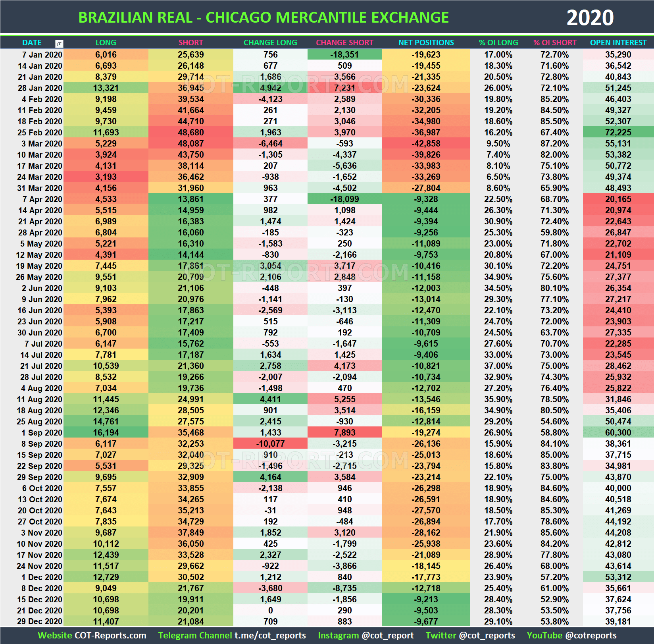This screenshot has width=654, height=644.
Task: Select the CHANGE LONG column header
Action: pyautogui.click(x=270, y=42)
